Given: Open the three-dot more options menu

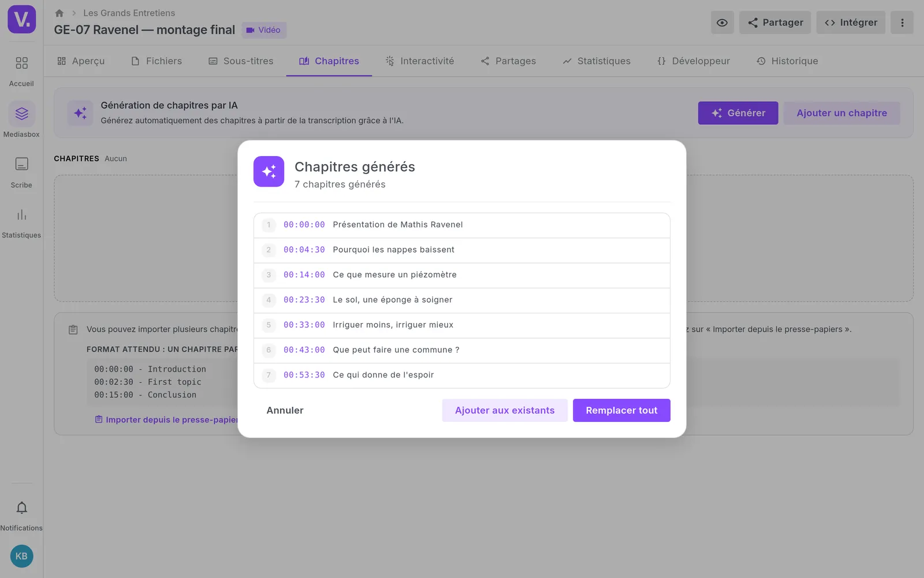Looking at the screenshot, I should [902, 23].
